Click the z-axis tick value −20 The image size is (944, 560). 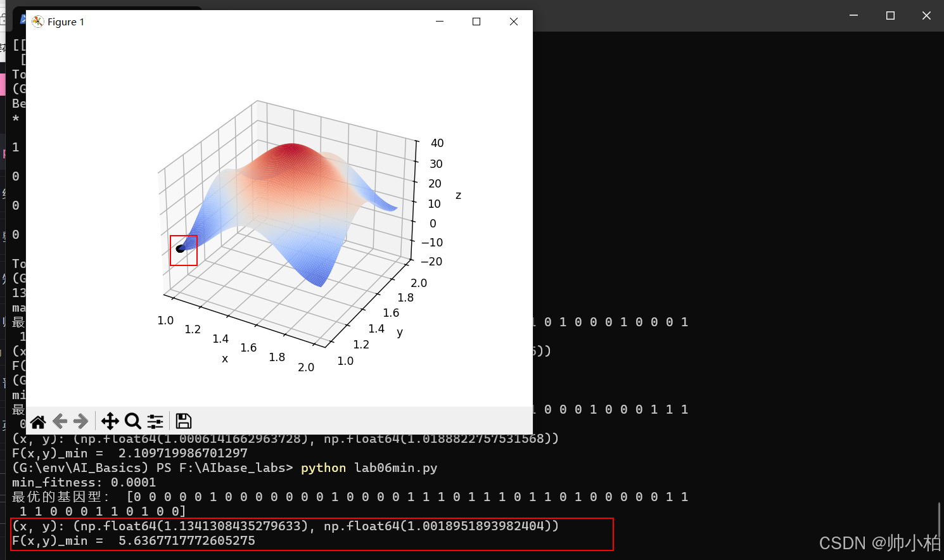coord(431,262)
